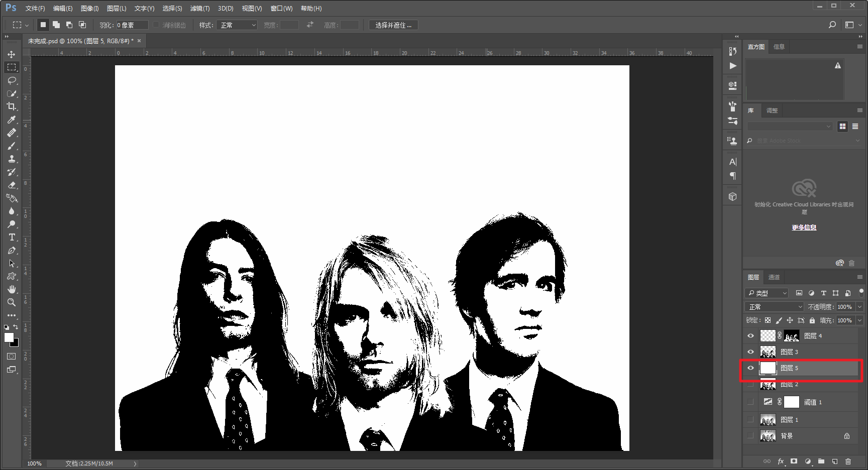This screenshot has width=868, height=470.
Task: Select the Eyedropper tool
Action: point(12,120)
